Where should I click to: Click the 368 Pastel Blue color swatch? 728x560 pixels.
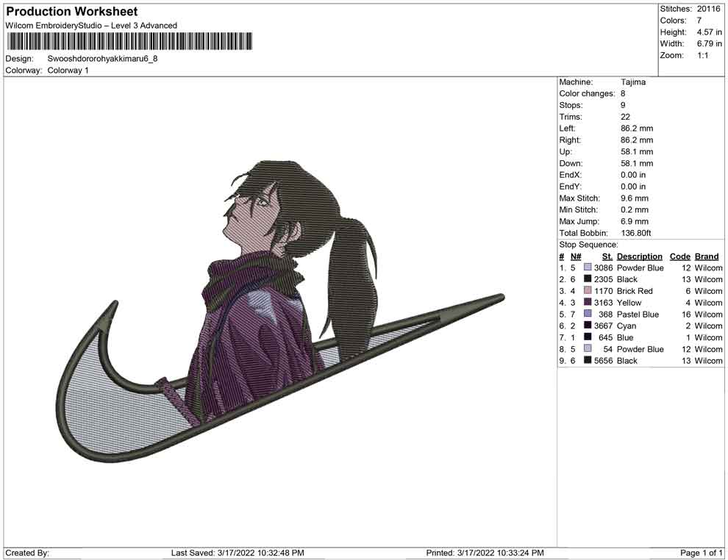click(588, 314)
